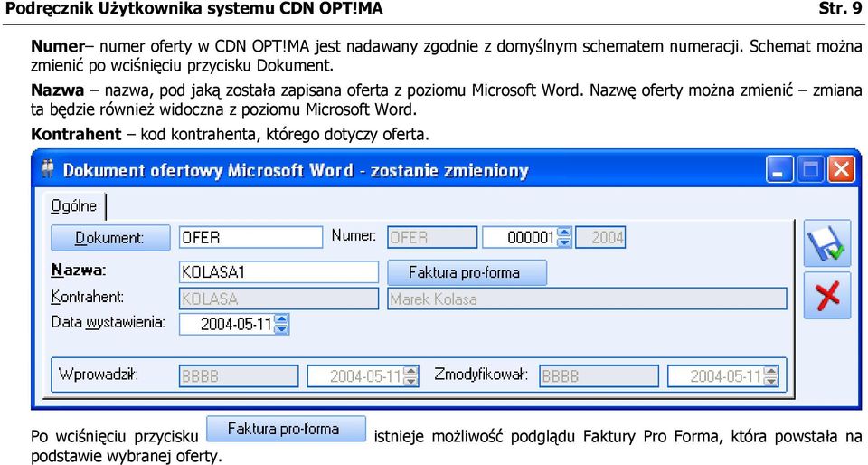868x465 pixels.
Task: Click the Marek Kolasa name field
Action: coord(587,299)
